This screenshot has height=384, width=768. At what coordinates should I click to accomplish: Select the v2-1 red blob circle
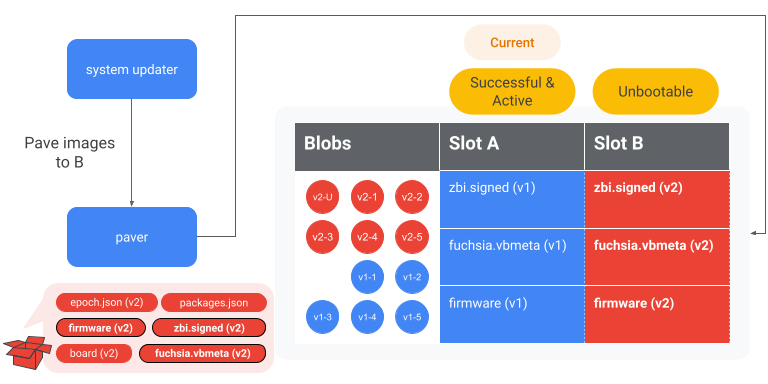(367, 197)
